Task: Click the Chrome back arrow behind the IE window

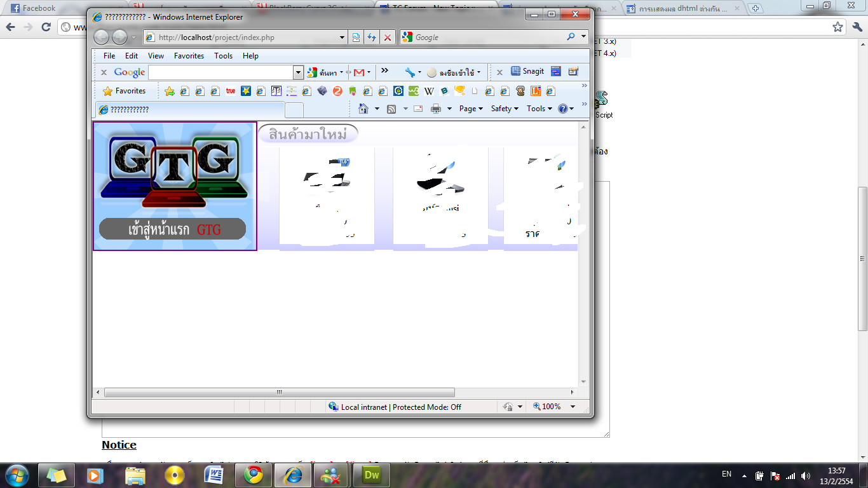Action: point(10,27)
